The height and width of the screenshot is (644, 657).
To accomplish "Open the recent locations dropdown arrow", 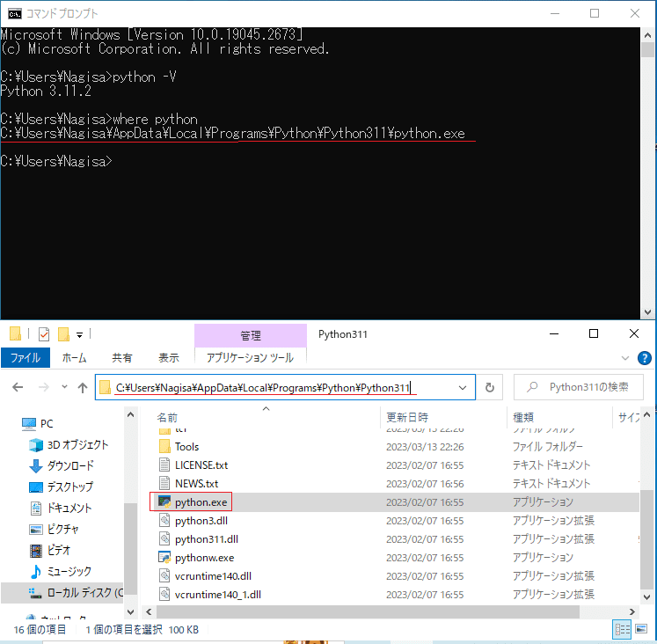I will (64, 387).
